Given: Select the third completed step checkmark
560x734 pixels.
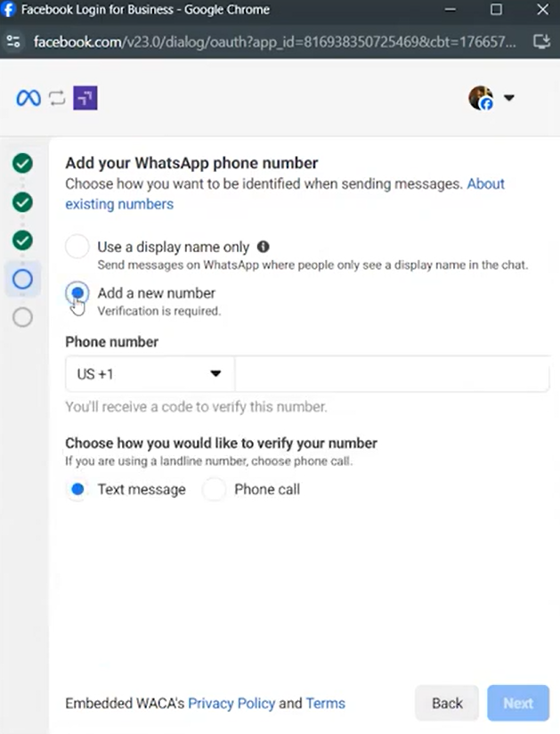Looking at the screenshot, I should coord(22,241).
